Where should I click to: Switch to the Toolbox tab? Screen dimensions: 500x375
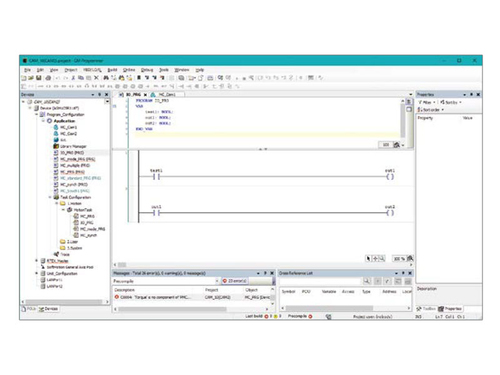pos(426,309)
